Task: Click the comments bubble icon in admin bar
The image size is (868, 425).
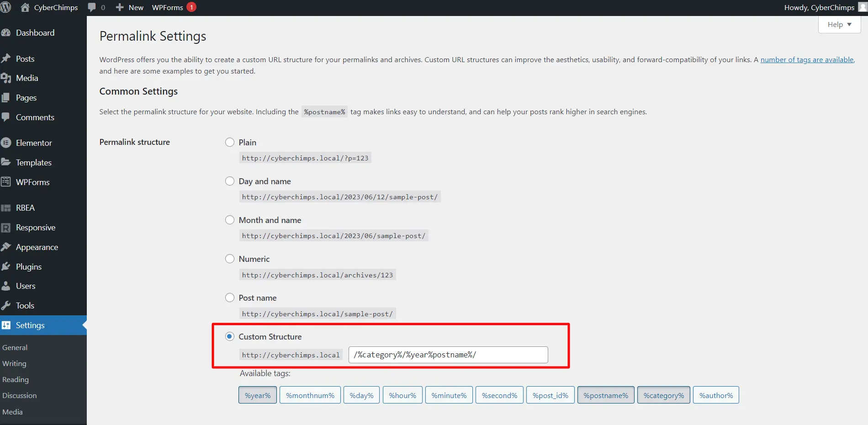Action: pyautogui.click(x=92, y=7)
